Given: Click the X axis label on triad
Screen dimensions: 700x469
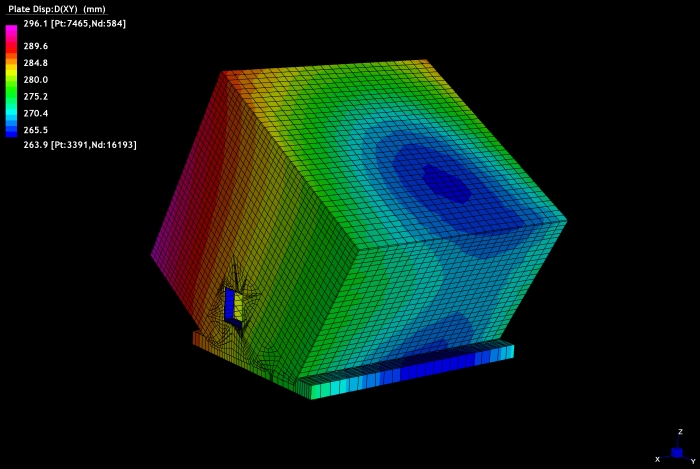Looking at the screenshot, I should tap(657, 458).
